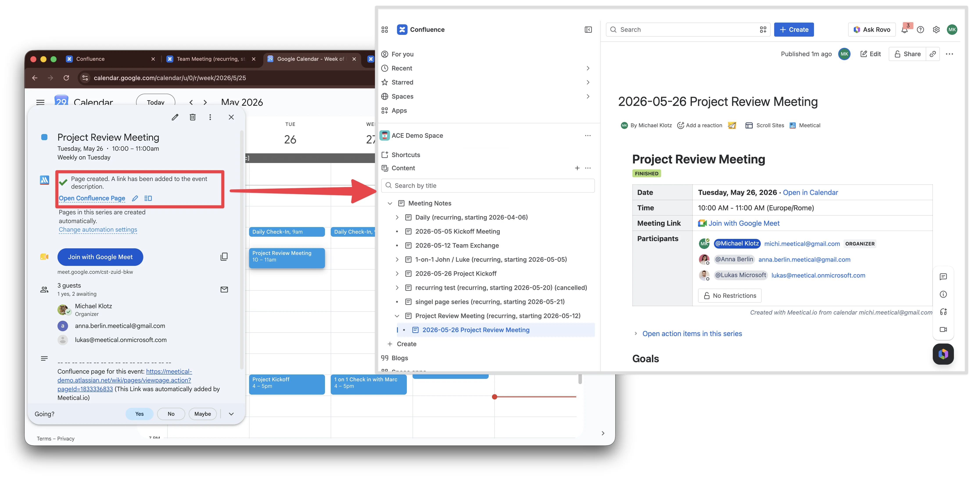Open For you in sidebar

coord(402,54)
